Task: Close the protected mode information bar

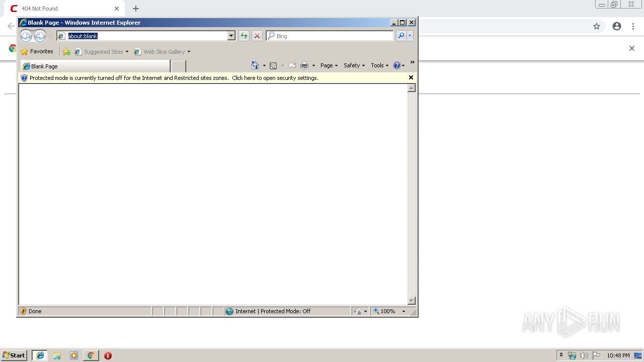Action: coord(411,77)
